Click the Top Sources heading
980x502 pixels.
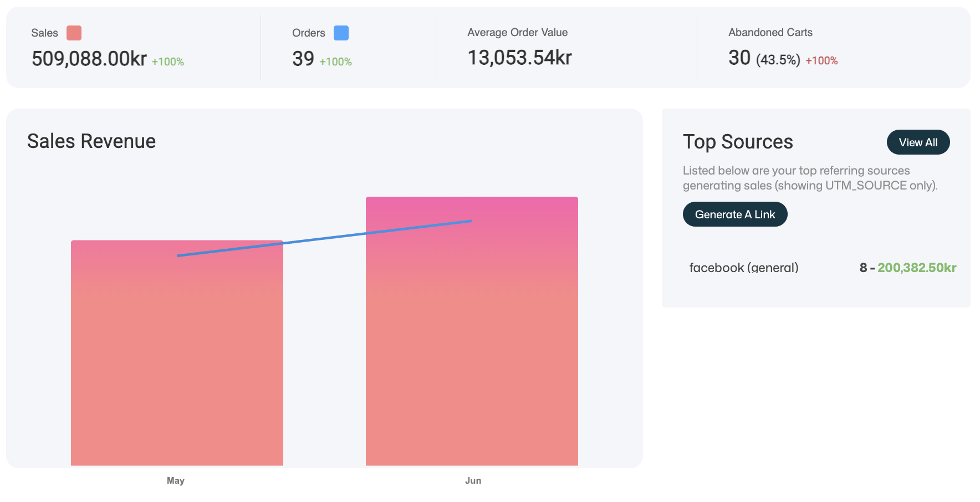tap(738, 142)
